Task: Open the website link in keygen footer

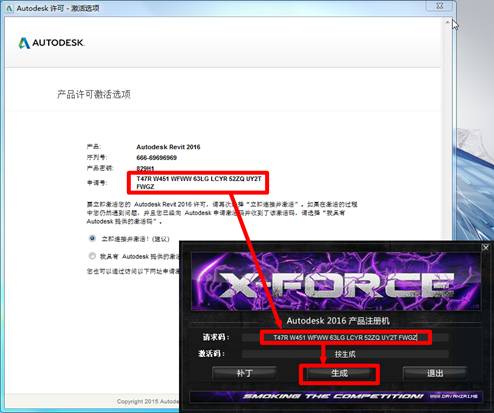Action: 453,396
